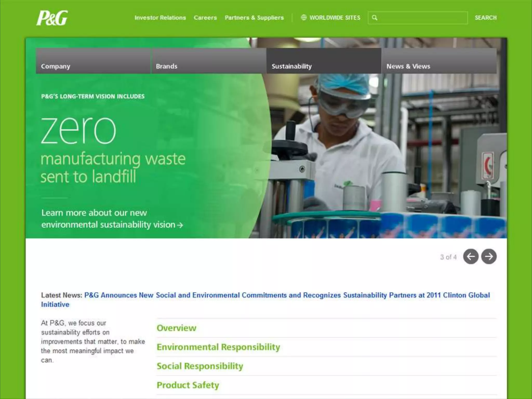Open Partners & Suppliers link
532x399 pixels.
(x=254, y=18)
